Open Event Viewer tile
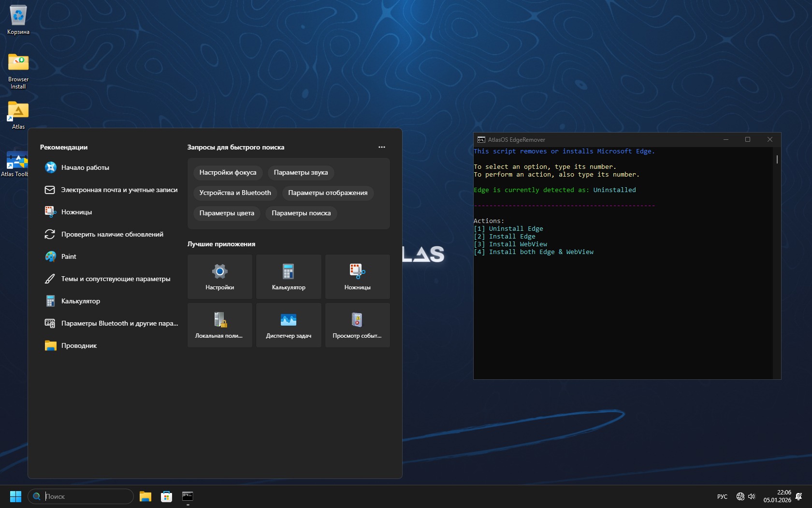812x508 pixels. click(x=357, y=325)
